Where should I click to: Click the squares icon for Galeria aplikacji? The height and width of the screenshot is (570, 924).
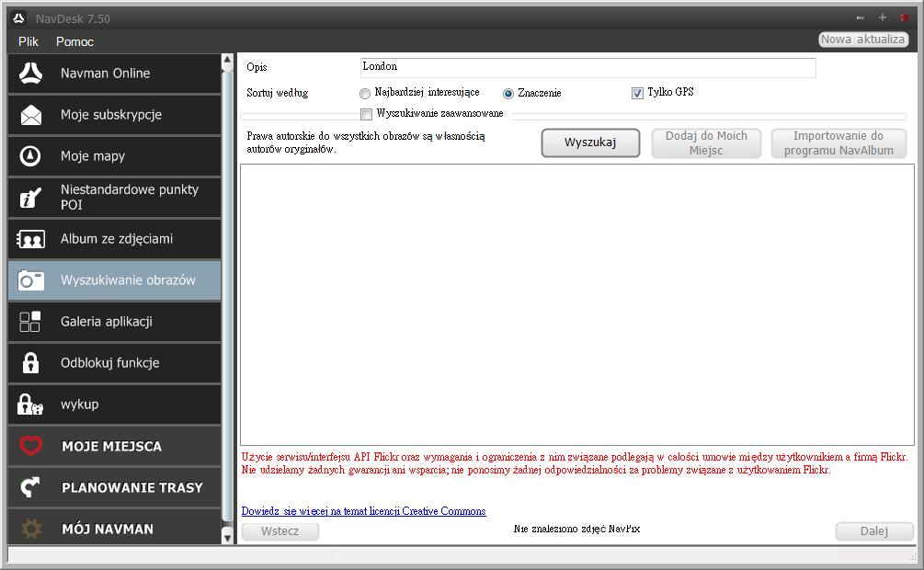pos(30,321)
